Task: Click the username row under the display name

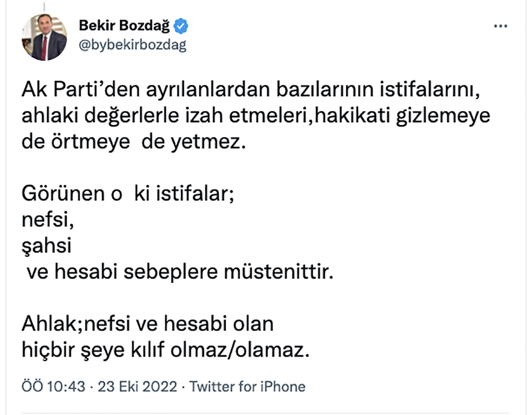Action: pos(133,44)
